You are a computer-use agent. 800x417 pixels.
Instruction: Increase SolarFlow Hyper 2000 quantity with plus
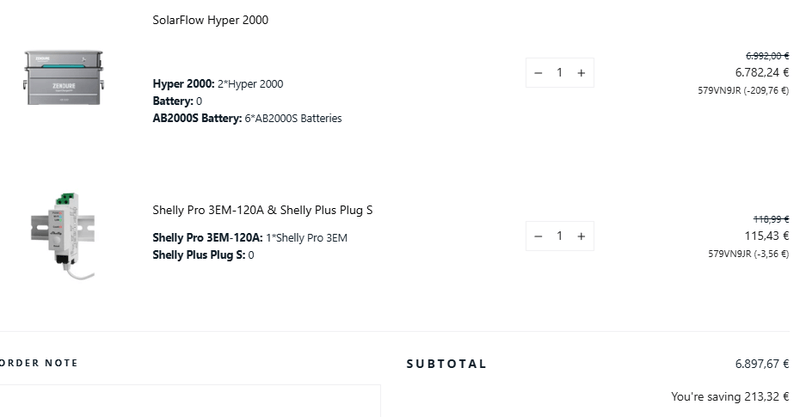[x=581, y=72]
